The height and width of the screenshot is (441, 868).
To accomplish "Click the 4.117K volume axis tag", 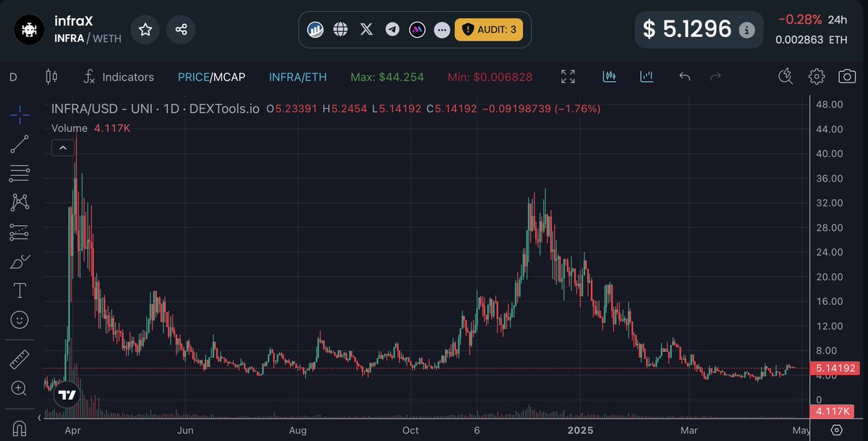I will tap(831, 411).
